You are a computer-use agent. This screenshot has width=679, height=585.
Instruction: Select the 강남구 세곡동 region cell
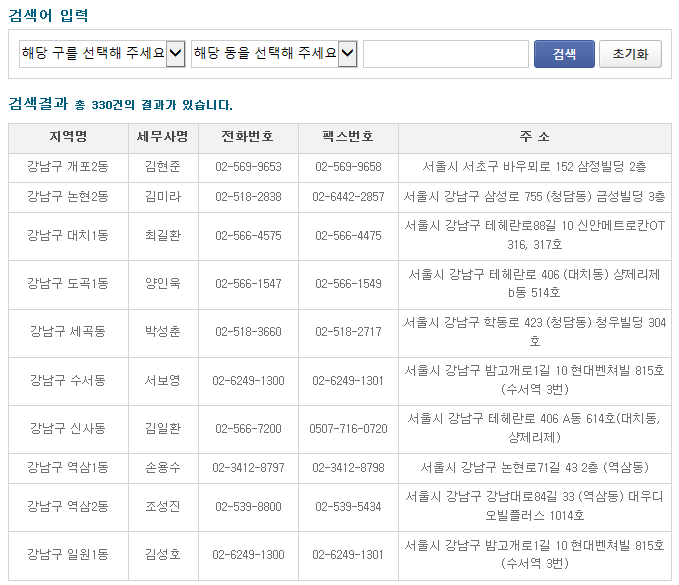coord(68,332)
